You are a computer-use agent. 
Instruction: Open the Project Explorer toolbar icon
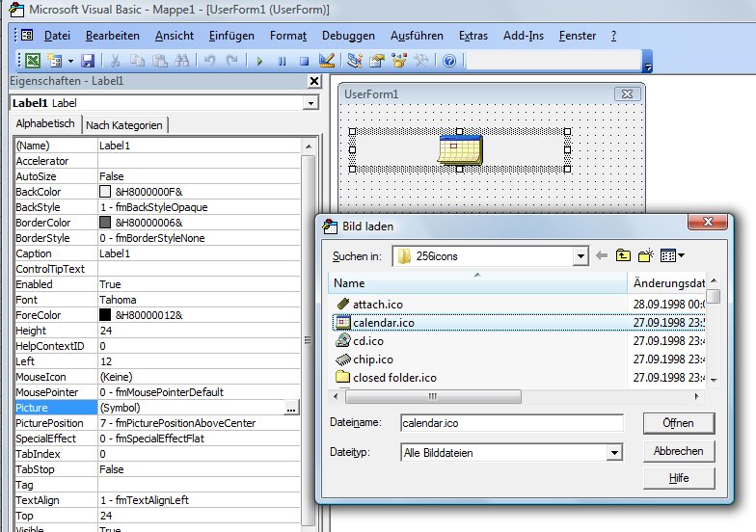pos(355,61)
